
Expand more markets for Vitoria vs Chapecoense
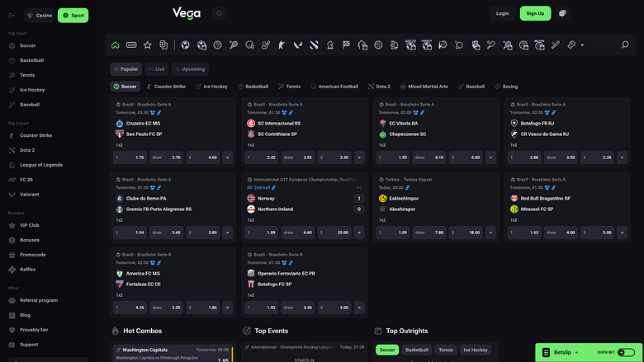[x=490, y=157]
